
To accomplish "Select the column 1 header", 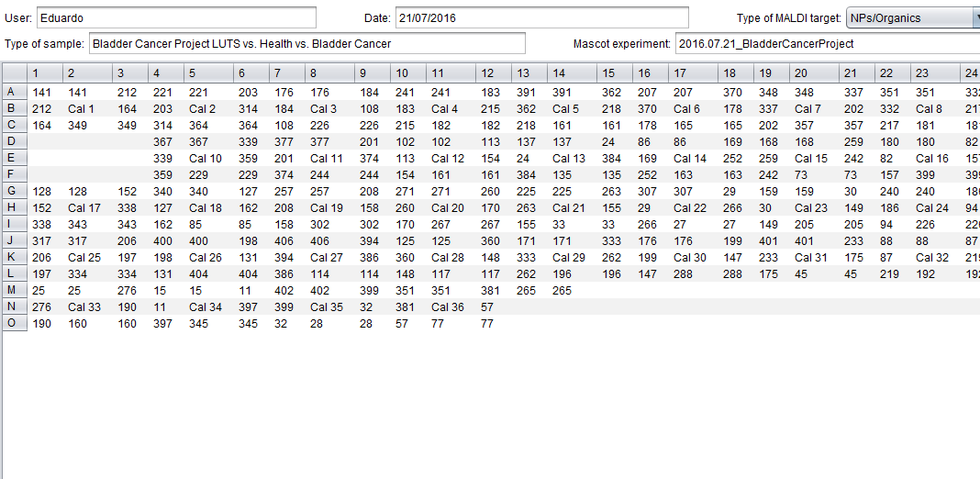I will point(45,73).
